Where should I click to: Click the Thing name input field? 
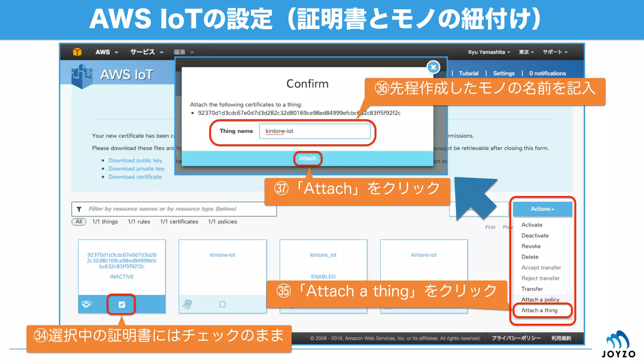pyautogui.click(x=314, y=131)
